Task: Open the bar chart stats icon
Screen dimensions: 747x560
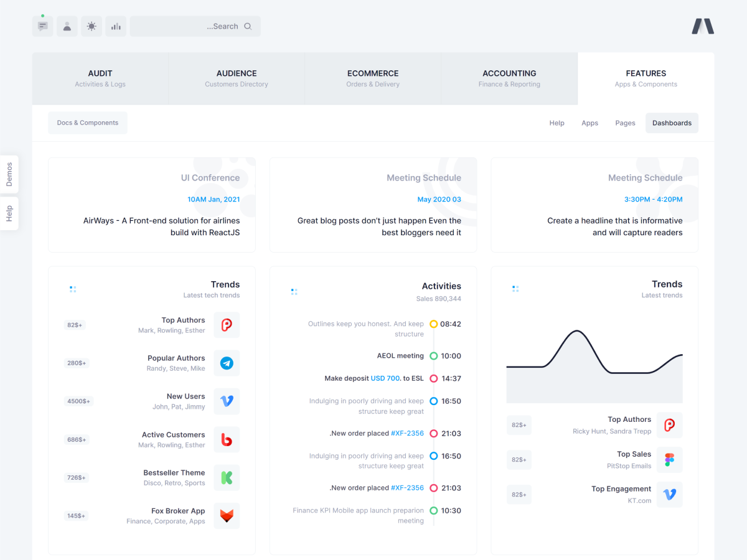Action: click(x=116, y=26)
